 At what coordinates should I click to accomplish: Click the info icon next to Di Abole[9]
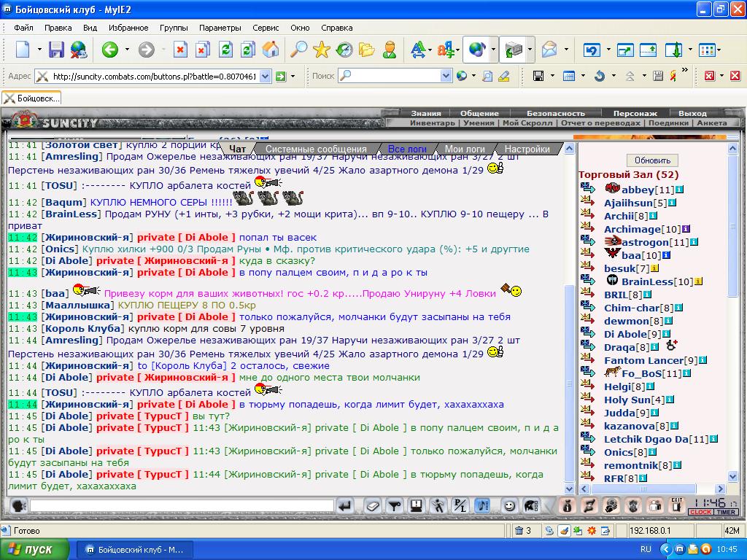[666, 334]
